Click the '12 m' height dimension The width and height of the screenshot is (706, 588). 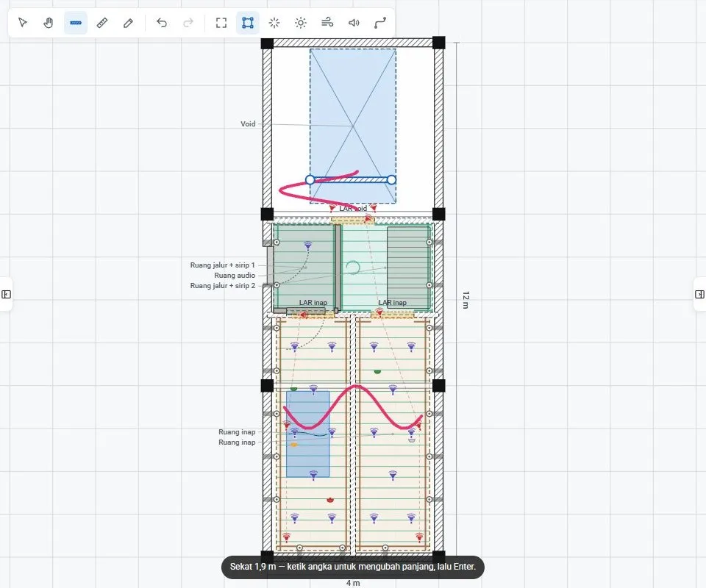pos(466,300)
